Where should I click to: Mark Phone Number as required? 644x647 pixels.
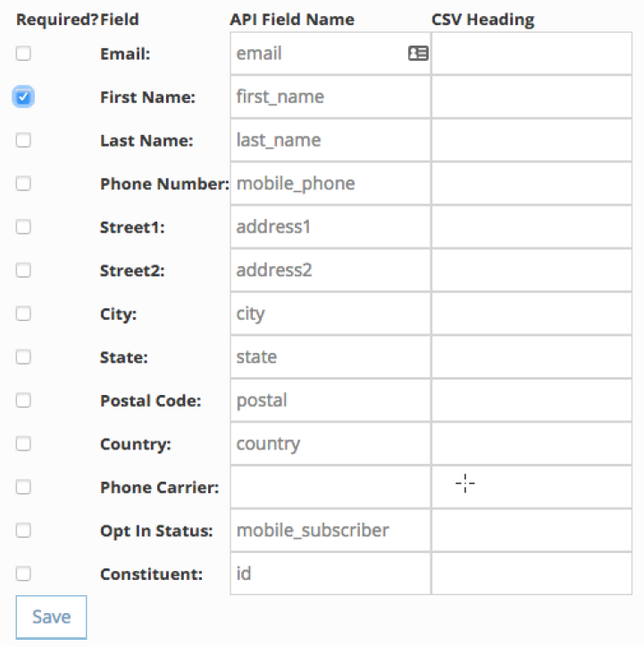coord(23,183)
